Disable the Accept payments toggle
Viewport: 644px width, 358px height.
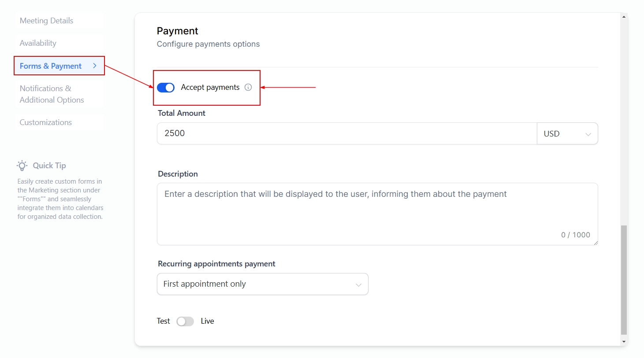pos(166,88)
